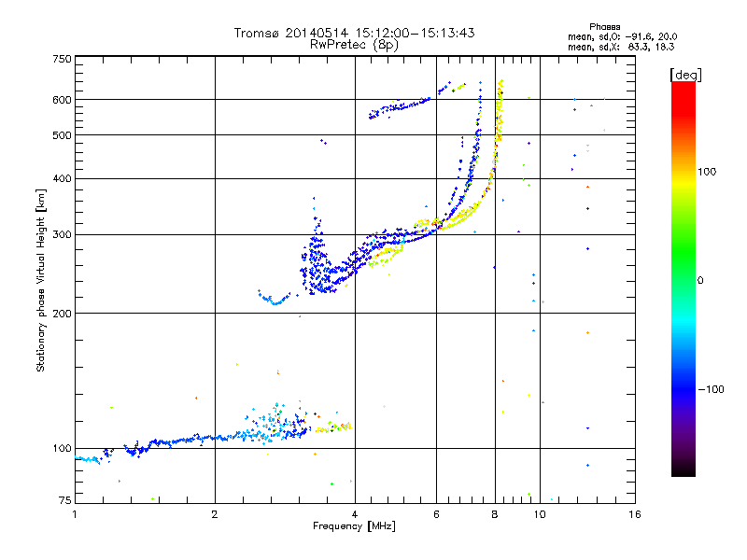The width and height of the screenshot is (747, 560).
Task: Click the black bottom of the phase colorbar
Action: [684, 469]
